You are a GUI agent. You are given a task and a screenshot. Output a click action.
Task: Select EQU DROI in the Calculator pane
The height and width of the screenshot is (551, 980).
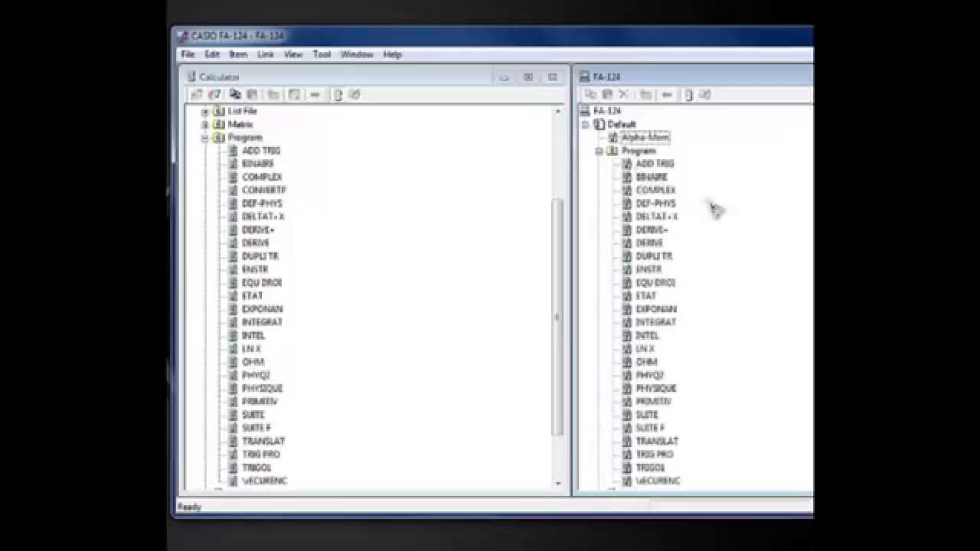262,282
